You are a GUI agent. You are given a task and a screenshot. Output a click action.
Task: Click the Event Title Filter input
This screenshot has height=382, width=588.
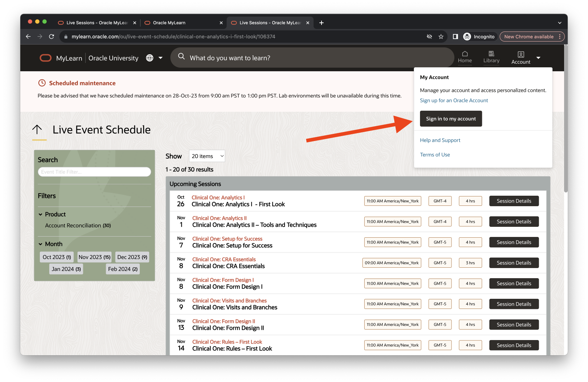[94, 172]
